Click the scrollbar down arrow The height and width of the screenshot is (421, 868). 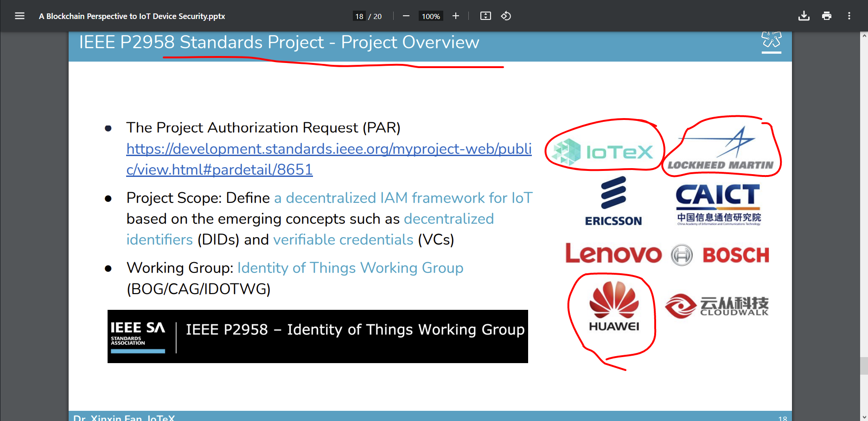tap(864, 417)
